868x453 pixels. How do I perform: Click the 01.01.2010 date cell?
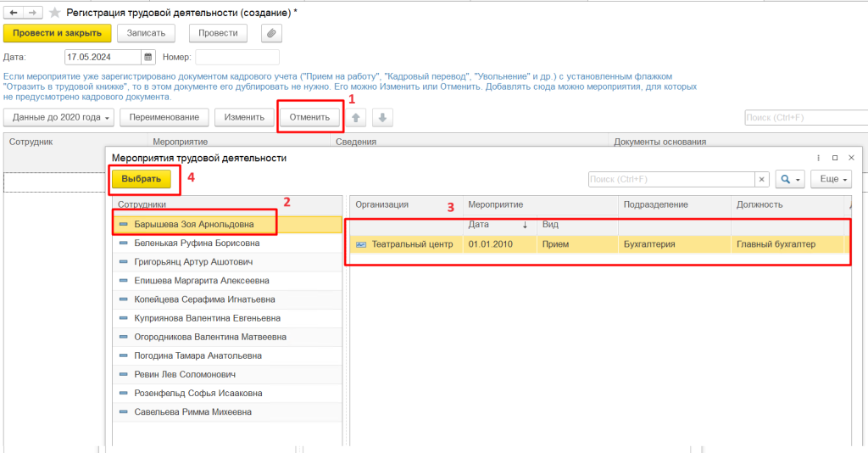499,244
